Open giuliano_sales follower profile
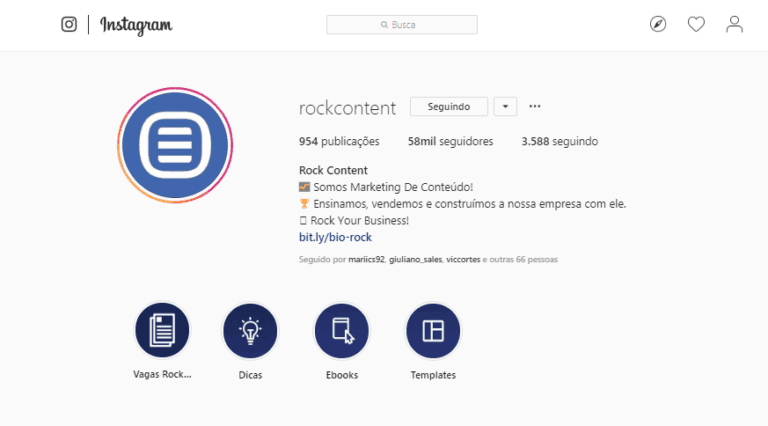 click(x=415, y=260)
